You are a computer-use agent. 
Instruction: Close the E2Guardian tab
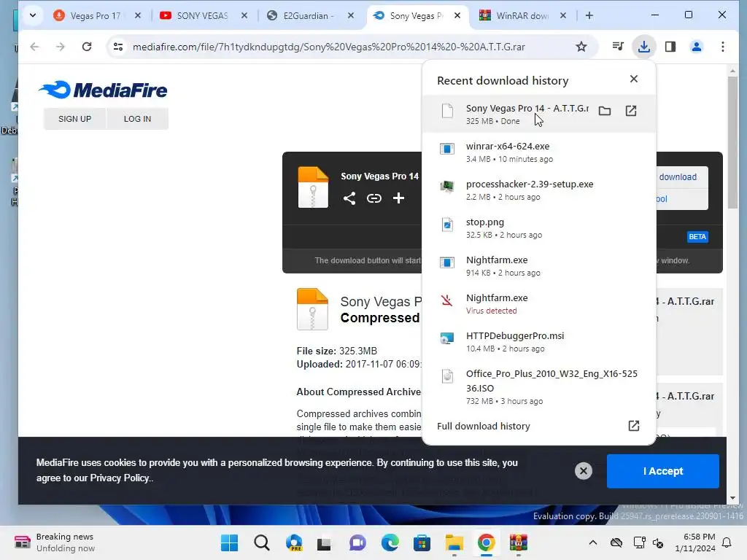351,16
